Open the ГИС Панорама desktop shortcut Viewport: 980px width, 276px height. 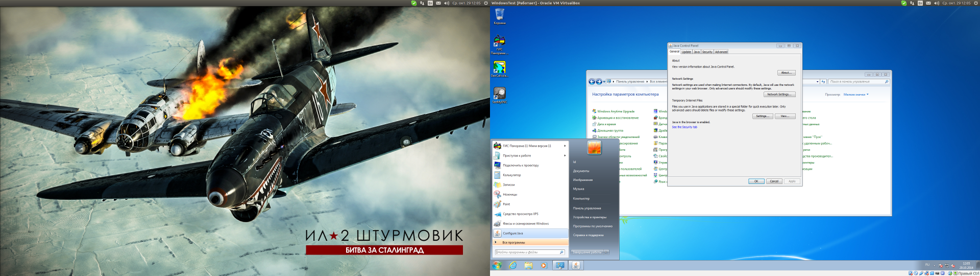[x=499, y=45]
